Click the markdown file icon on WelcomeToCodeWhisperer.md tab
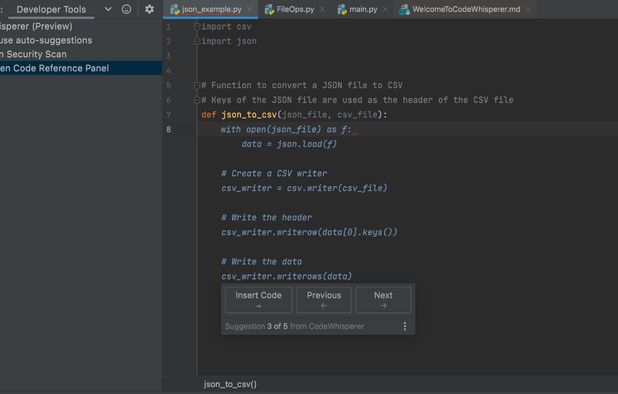Viewport: 618px width, 394px height. [404, 9]
